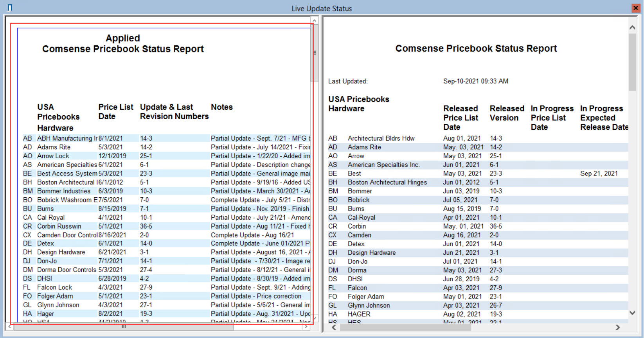Click 'Cal-Royal' in right report
The width and height of the screenshot is (644, 338).
[x=362, y=218]
